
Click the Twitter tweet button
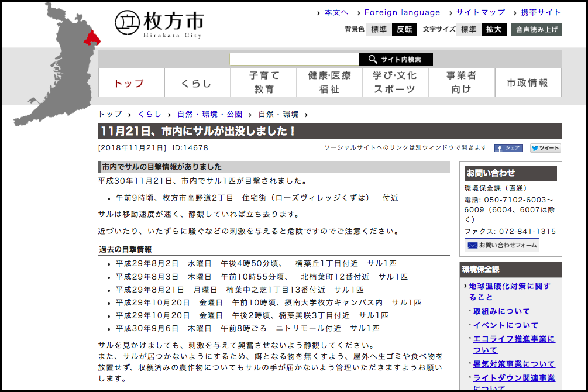(545, 148)
